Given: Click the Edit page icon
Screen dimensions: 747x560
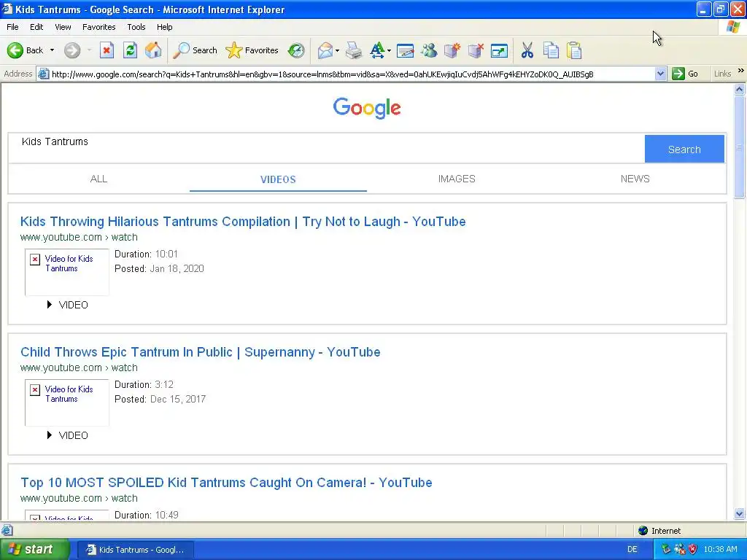Looking at the screenshot, I should point(405,50).
